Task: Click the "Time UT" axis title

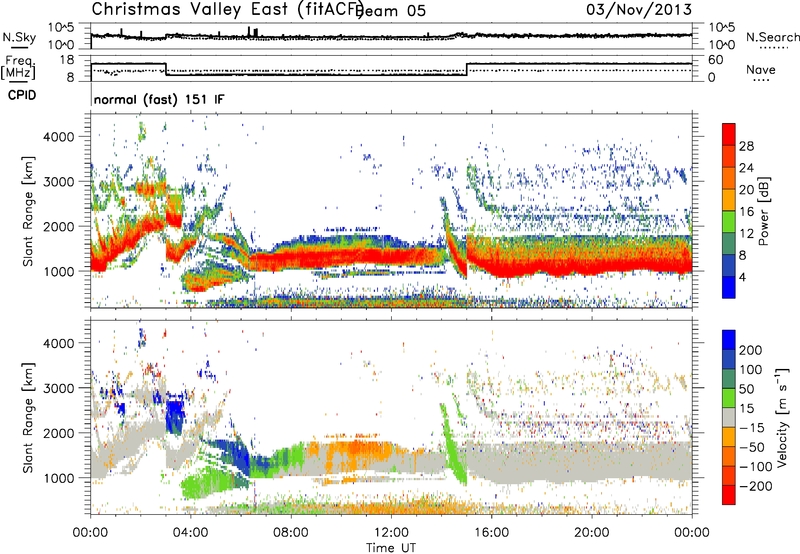Action: coord(391,548)
